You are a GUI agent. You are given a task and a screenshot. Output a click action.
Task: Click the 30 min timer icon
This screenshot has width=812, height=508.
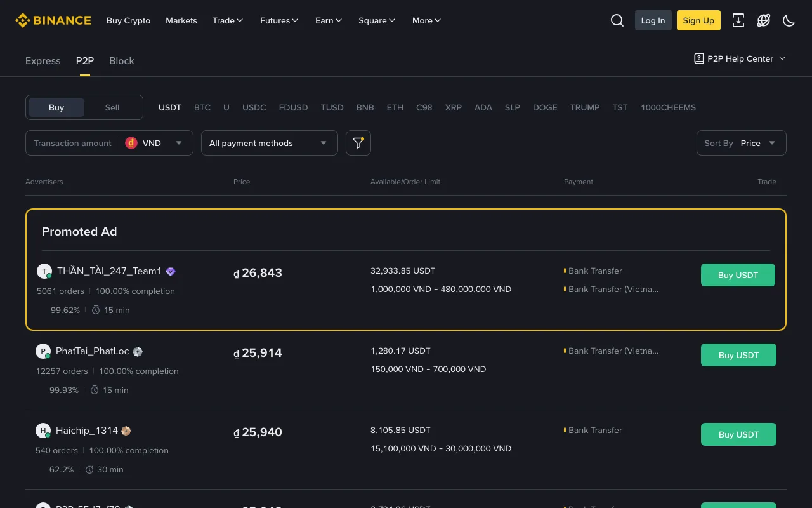click(x=89, y=469)
